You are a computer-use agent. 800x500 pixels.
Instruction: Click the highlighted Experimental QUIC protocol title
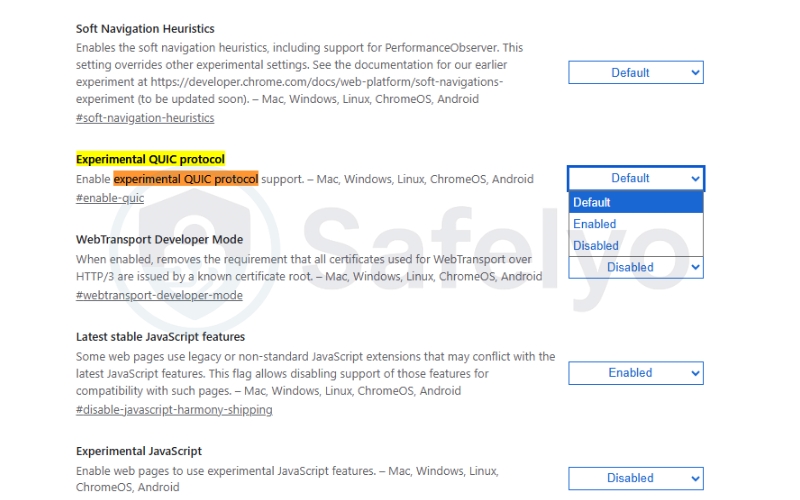click(x=150, y=159)
